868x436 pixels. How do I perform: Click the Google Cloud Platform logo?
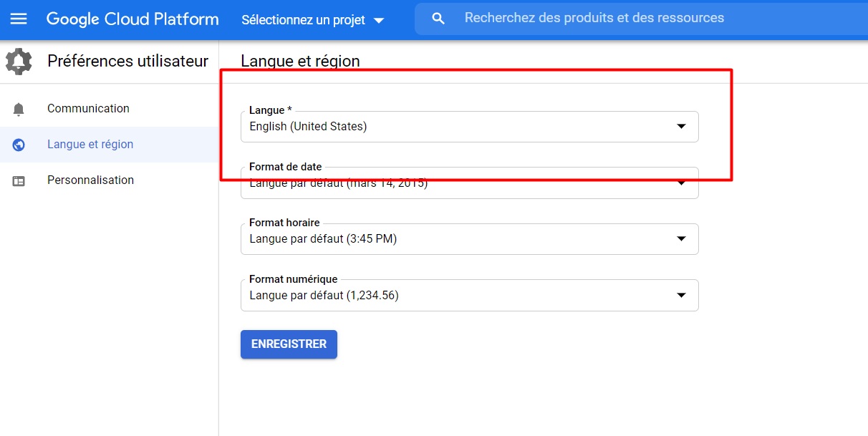[x=132, y=19]
